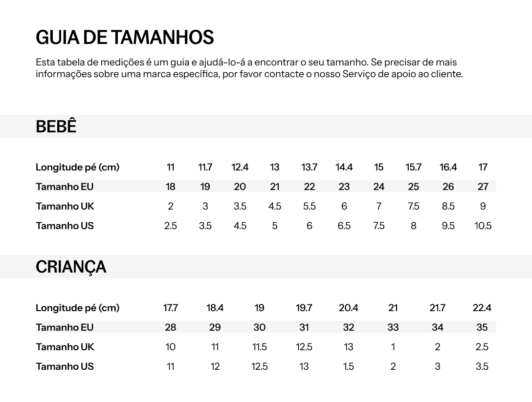Click children foot length 20.4 cm

[x=349, y=308]
